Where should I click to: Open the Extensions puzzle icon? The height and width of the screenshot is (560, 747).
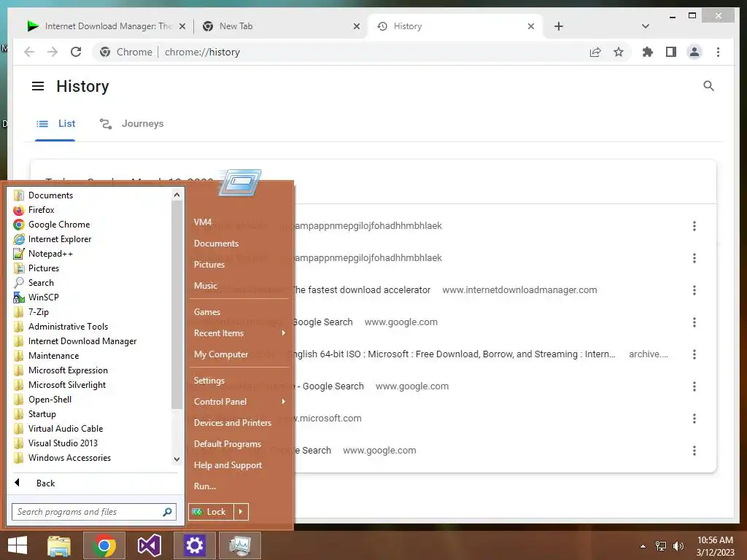pyautogui.click(x=648, y=52)
